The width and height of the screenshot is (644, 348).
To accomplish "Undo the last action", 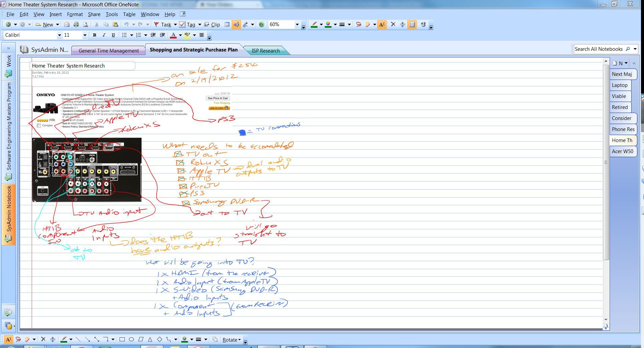I will click(127, 24).
